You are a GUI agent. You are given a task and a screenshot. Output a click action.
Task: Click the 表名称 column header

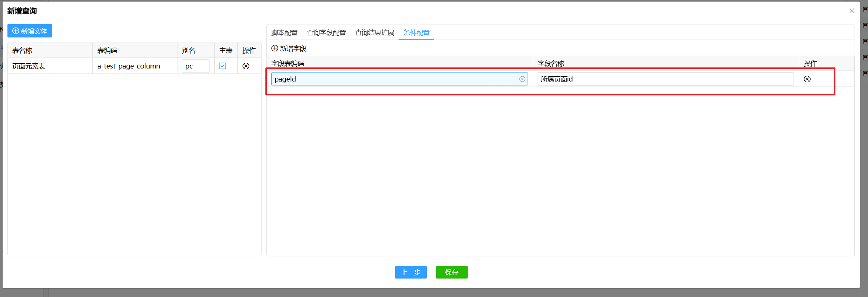[x=22, y=50]
